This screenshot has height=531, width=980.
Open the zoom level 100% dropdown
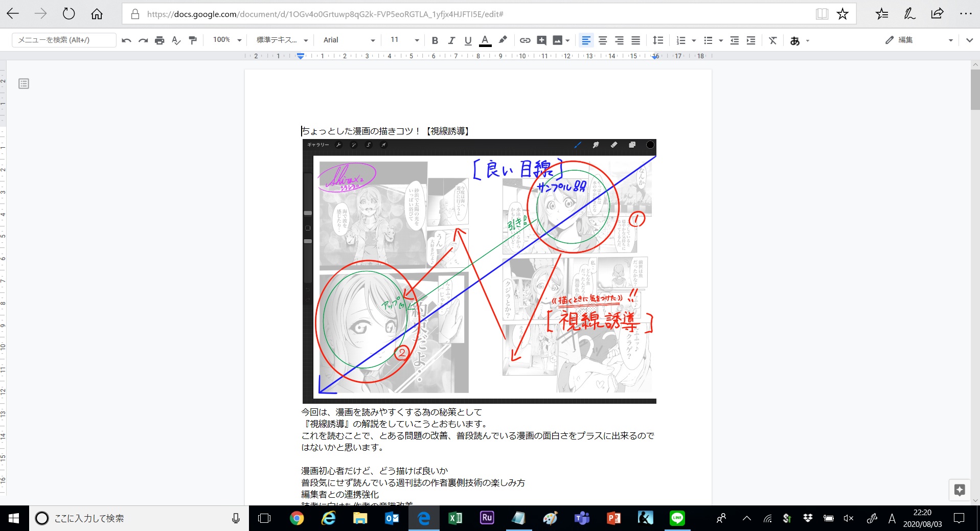[x=227, y=40]
